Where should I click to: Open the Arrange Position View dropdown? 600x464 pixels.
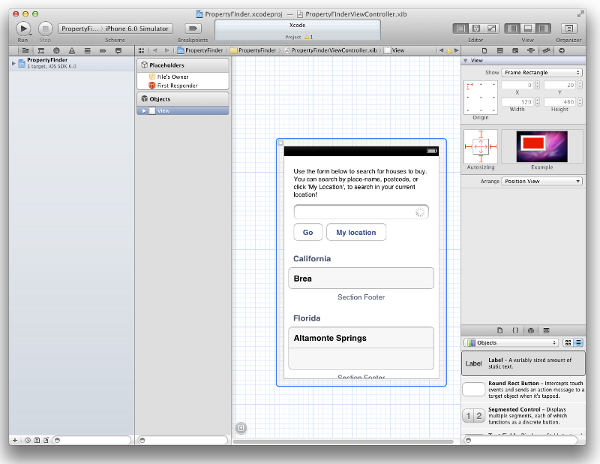coord(542,181)
